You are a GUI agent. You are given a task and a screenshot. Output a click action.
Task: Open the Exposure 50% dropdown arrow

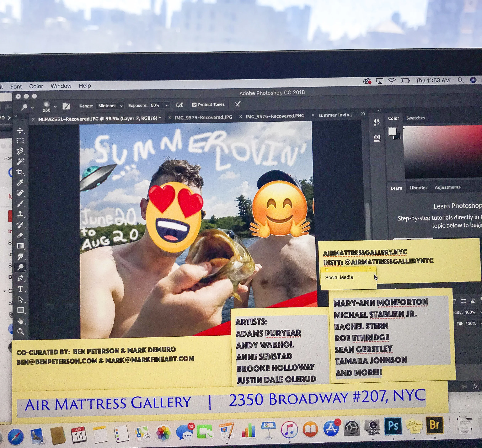[167, 105]
